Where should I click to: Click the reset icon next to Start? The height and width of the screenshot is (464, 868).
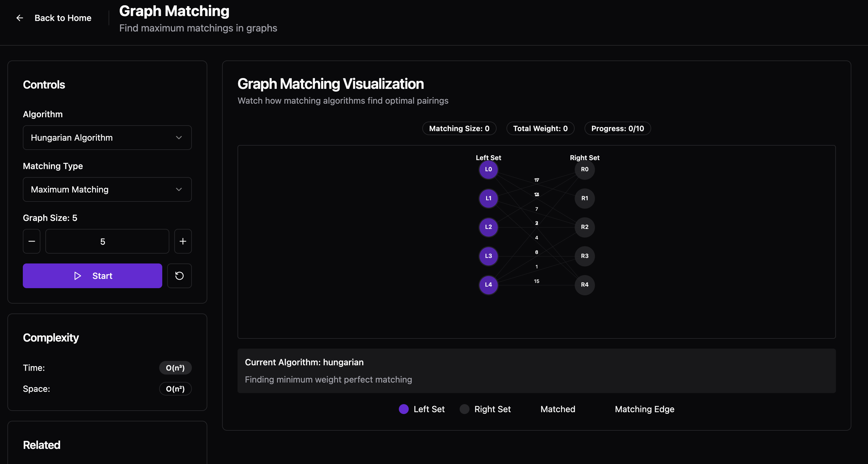(179, 275)
